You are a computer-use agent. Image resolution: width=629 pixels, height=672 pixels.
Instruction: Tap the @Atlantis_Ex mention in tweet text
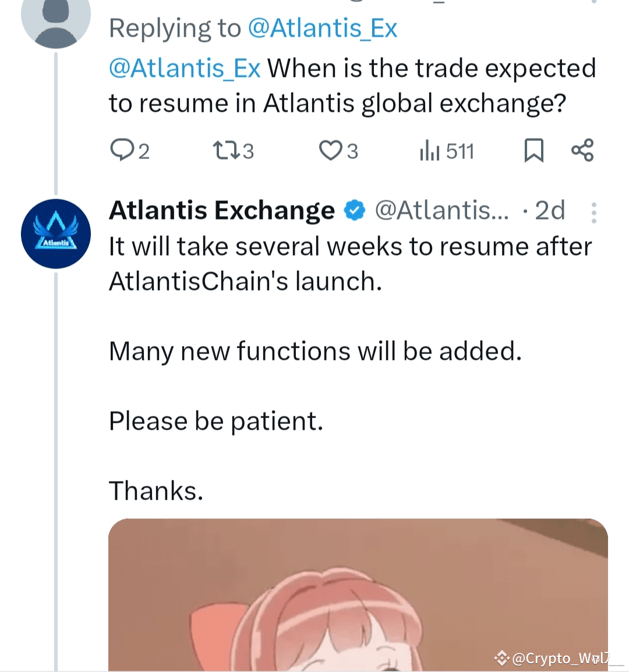click(184, 68)
